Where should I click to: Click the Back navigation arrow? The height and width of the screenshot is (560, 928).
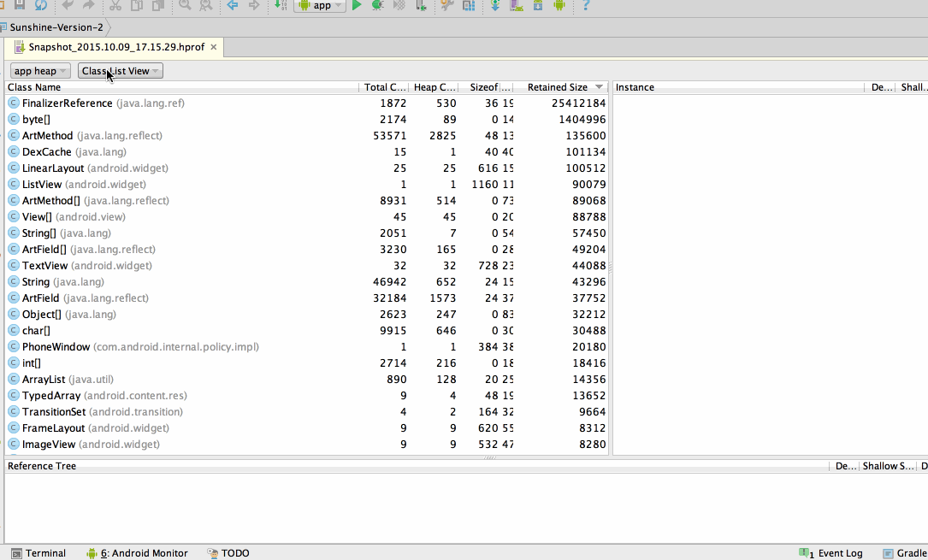click(x=233, y=5)
